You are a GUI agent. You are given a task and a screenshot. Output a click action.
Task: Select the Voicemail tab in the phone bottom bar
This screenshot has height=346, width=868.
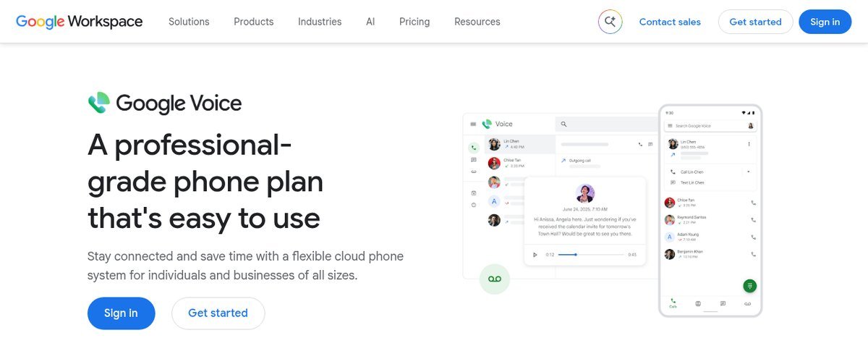click(748, 303)
